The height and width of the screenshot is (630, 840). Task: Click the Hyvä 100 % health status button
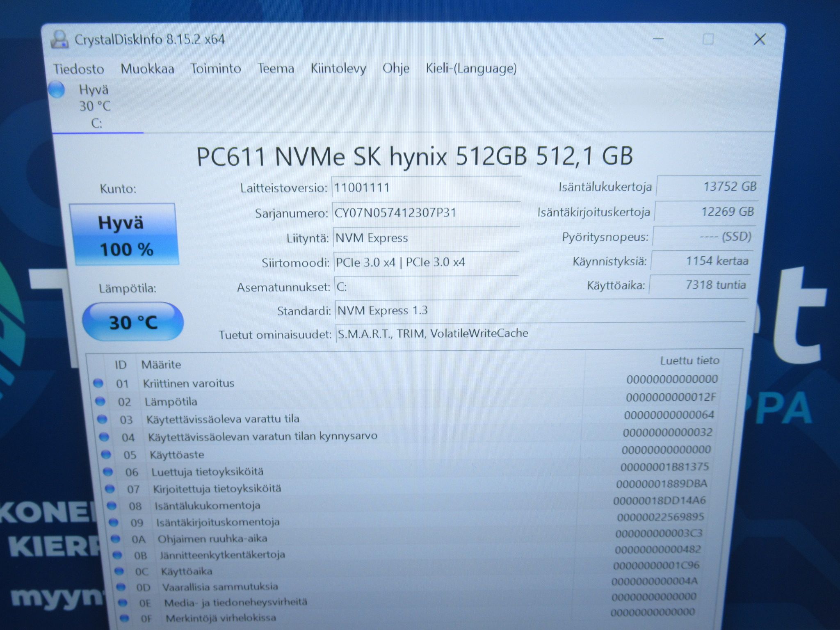124,234
